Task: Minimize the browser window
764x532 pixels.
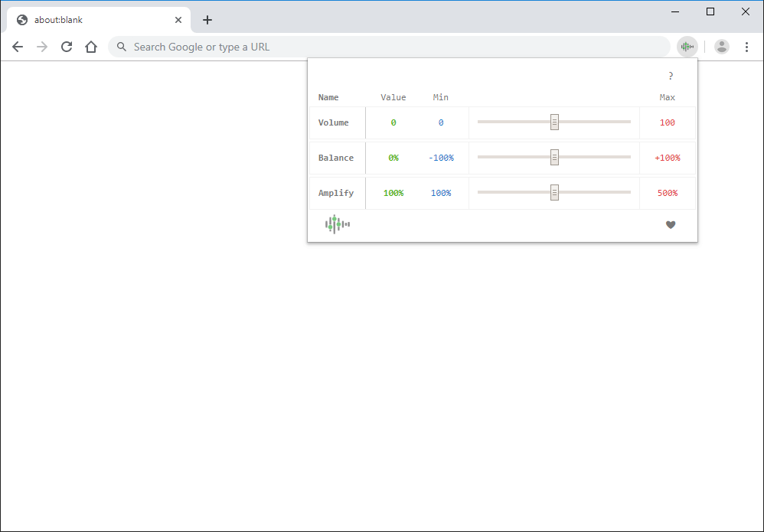Action: [675, 11]
